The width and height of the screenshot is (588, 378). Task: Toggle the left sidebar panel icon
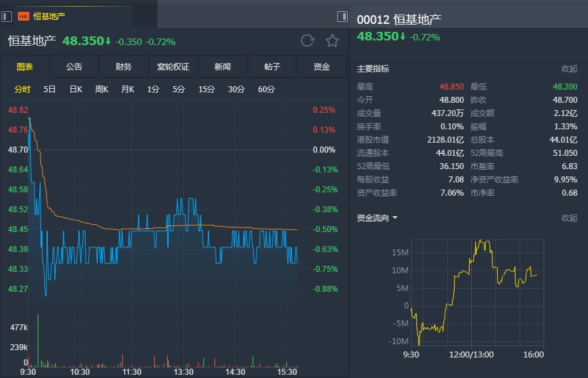click(7, 16)
